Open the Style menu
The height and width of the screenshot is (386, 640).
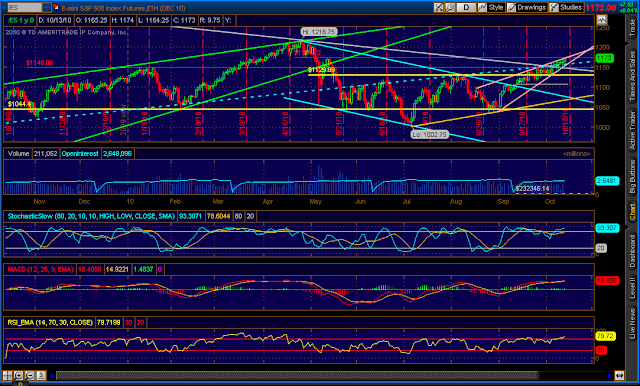tap(491, 7)
